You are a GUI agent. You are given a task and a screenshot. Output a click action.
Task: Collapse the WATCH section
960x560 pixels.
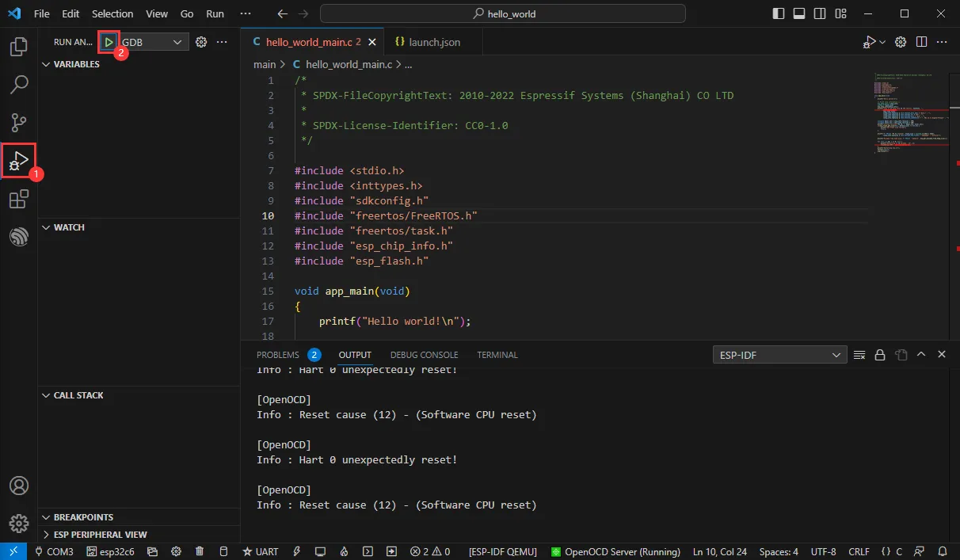(x=69, y=227)
